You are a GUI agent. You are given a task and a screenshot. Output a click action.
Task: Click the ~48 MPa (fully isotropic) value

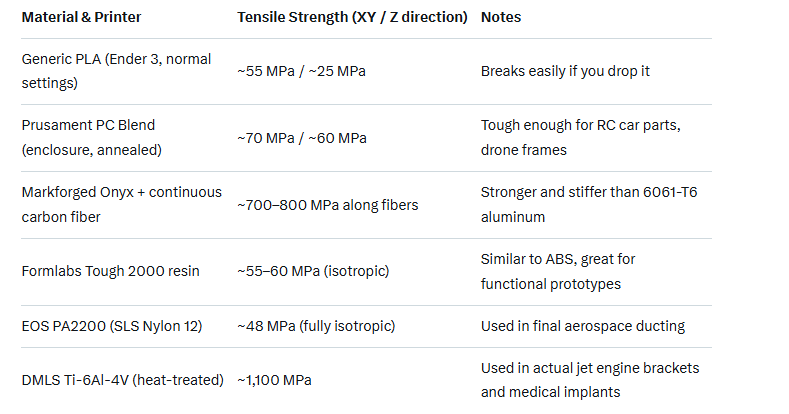pos(316,326)
